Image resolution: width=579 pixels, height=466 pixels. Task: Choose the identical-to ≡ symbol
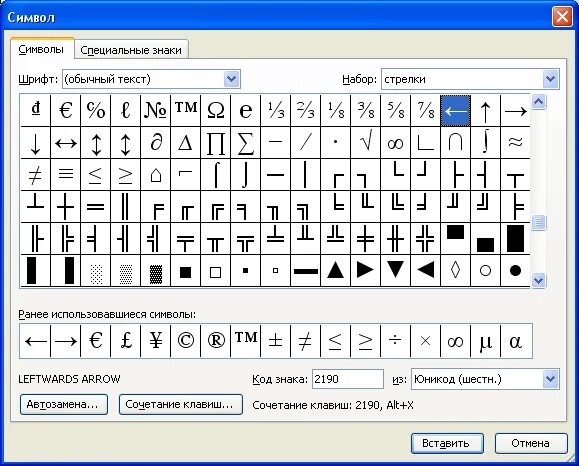66,175
